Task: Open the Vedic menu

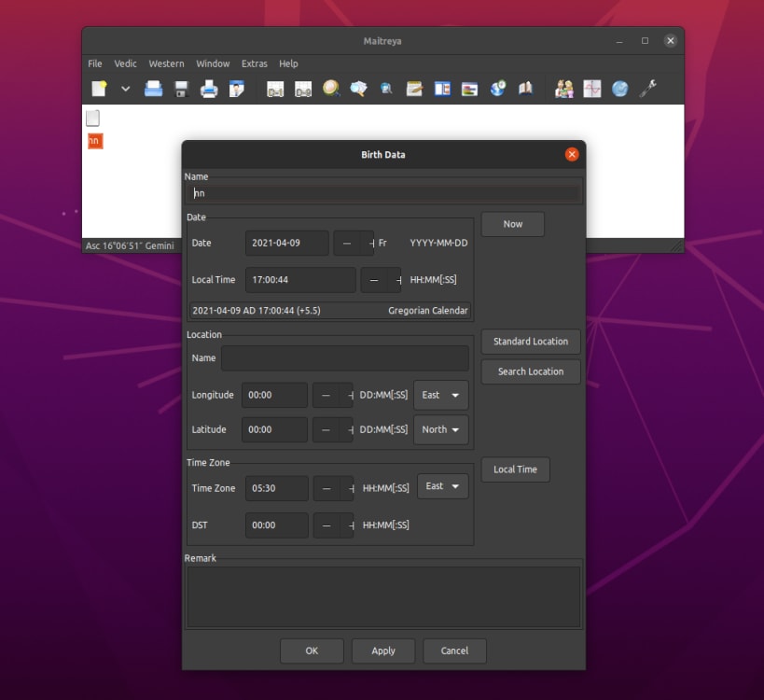Action: pos(125,63)
